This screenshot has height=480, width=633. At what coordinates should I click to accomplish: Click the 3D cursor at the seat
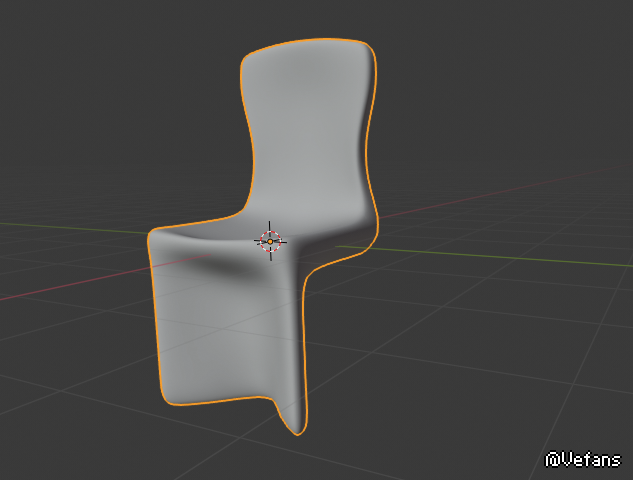[270, 241]
